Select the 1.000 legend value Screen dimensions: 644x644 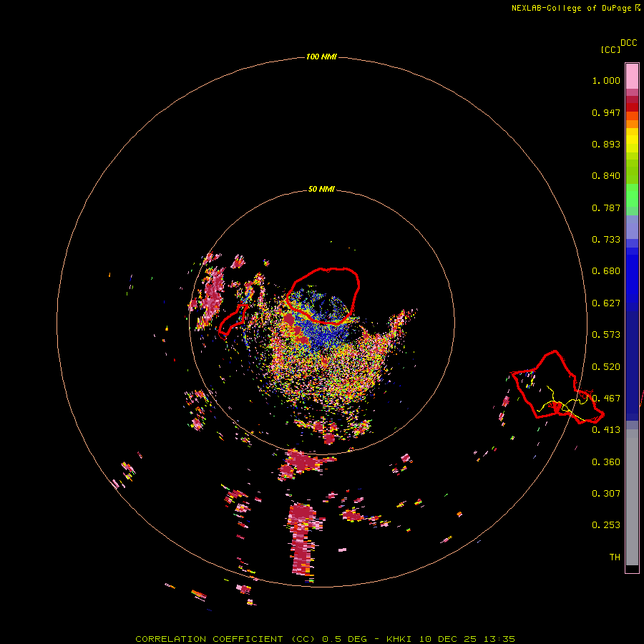click(x=606, y=80)
